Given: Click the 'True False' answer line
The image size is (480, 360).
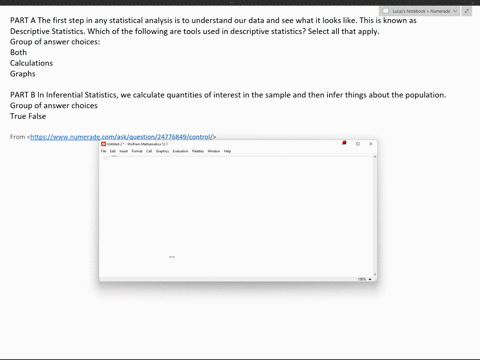Looking at the screenshot, I should point(28,116).
